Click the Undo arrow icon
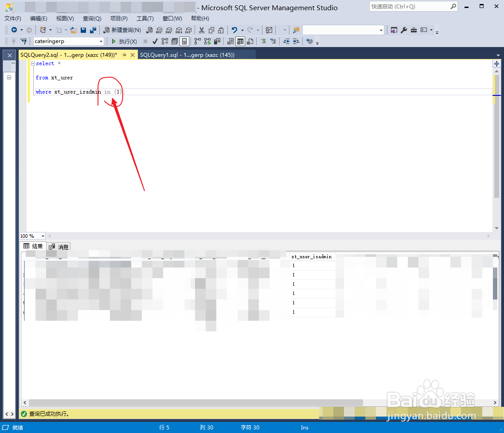Screen dimensions: 504x433 [x=234, y=30]
